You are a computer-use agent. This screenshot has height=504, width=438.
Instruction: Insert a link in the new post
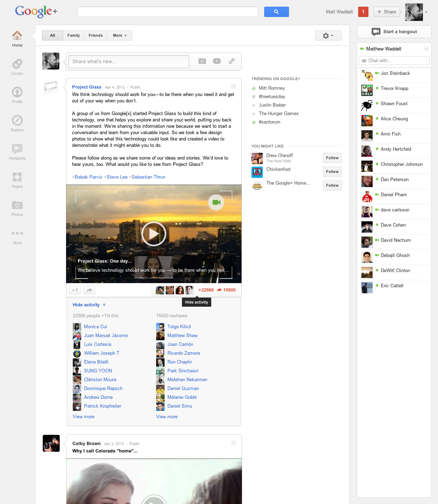click(232, 61)
